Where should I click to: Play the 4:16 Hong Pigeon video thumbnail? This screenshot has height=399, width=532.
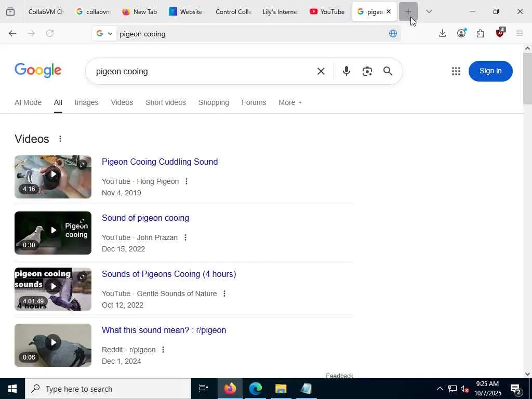(x=53, y=177)
